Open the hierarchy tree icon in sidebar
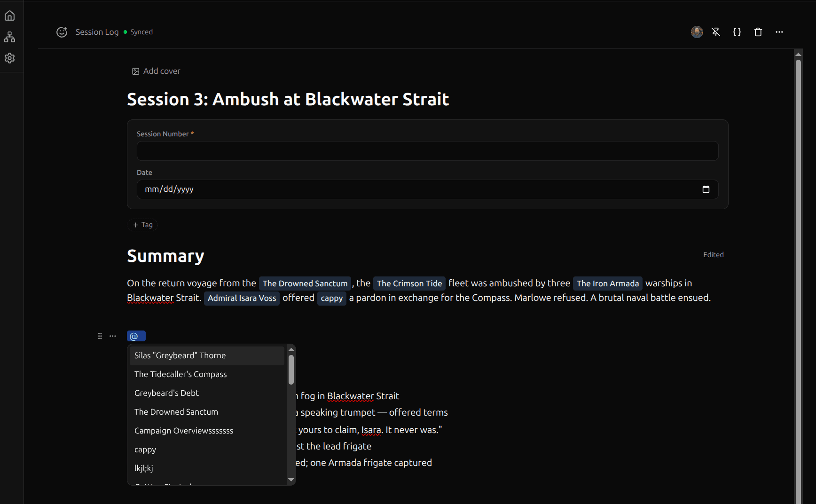Screen dimensions: 816x504 point(9,37)
